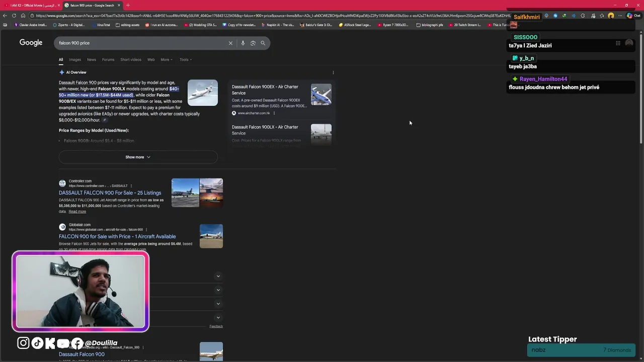Open Copilot Chat button

click(633, 16)
